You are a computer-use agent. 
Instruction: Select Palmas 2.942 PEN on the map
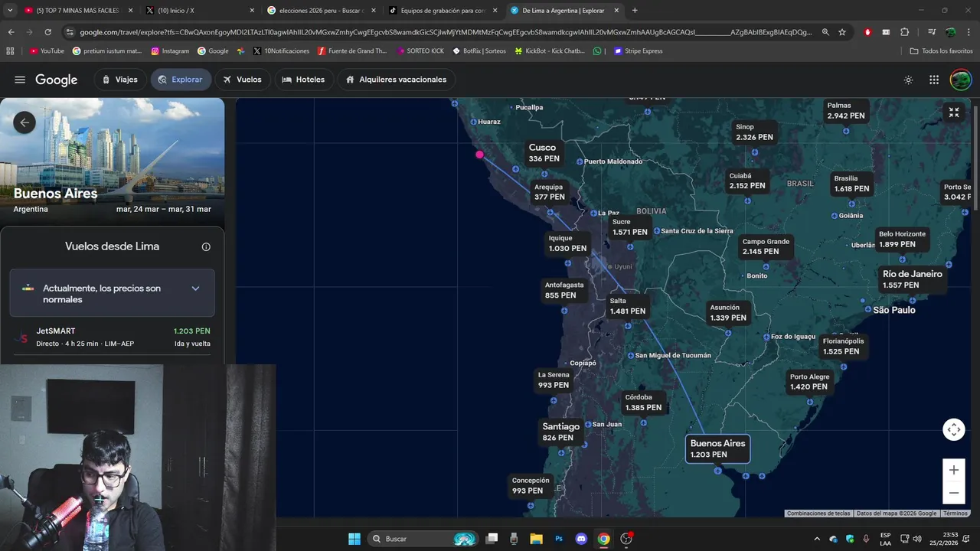point(845,111)
